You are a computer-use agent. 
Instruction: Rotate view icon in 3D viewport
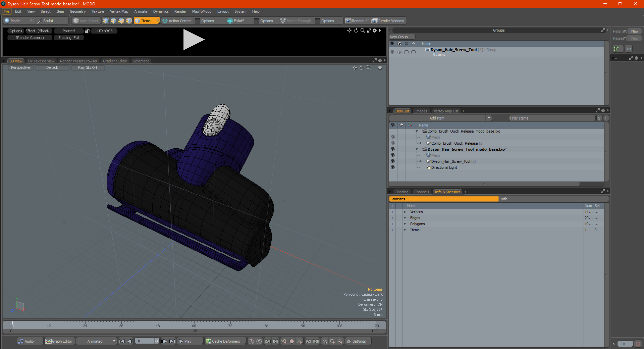coord(361,68)
